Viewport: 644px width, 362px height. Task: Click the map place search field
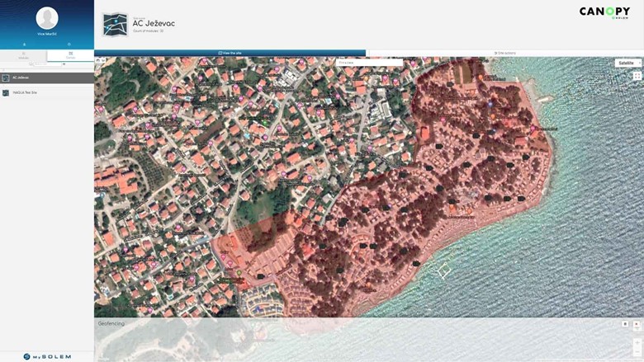point(369,63)
